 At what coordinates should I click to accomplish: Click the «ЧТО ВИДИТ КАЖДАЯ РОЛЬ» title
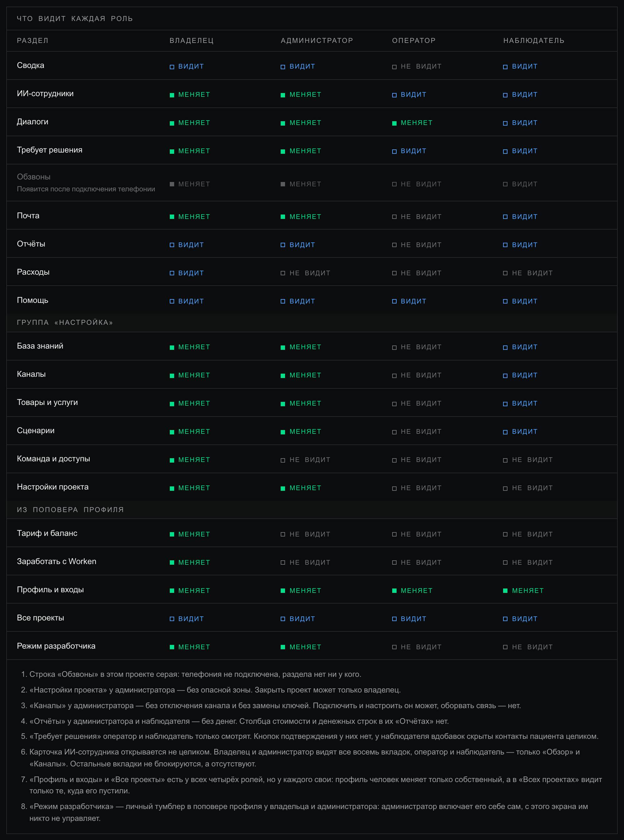point(75,18)
